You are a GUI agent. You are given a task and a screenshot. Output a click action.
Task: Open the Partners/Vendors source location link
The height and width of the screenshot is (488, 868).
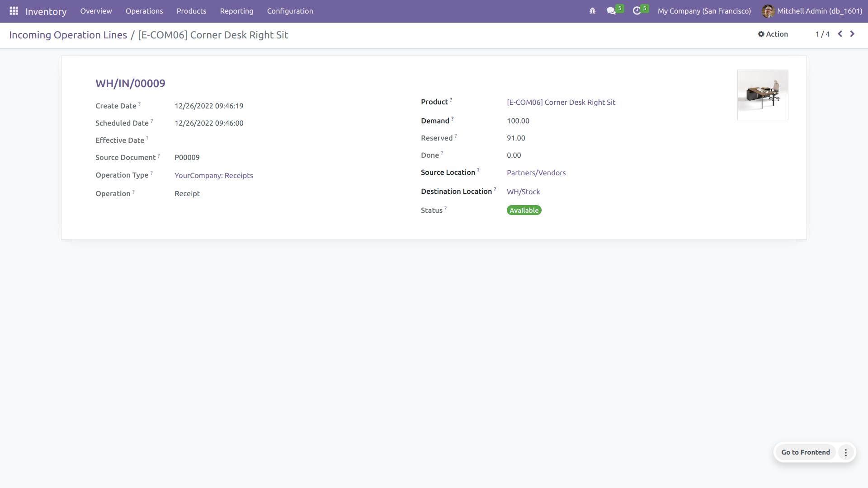(x=536, y=173)
